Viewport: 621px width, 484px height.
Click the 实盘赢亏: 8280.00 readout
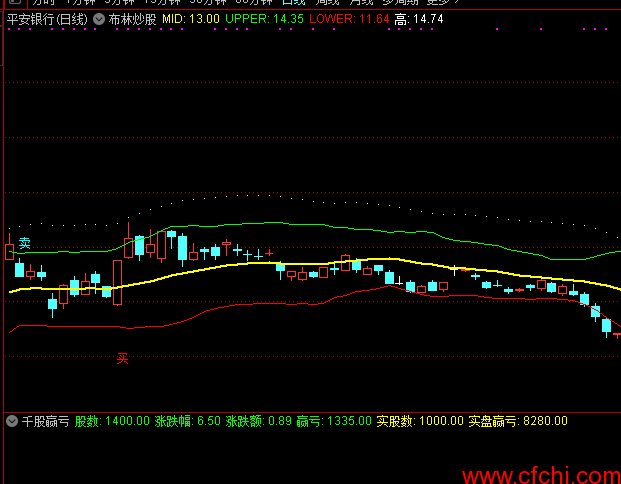(518, 421)
